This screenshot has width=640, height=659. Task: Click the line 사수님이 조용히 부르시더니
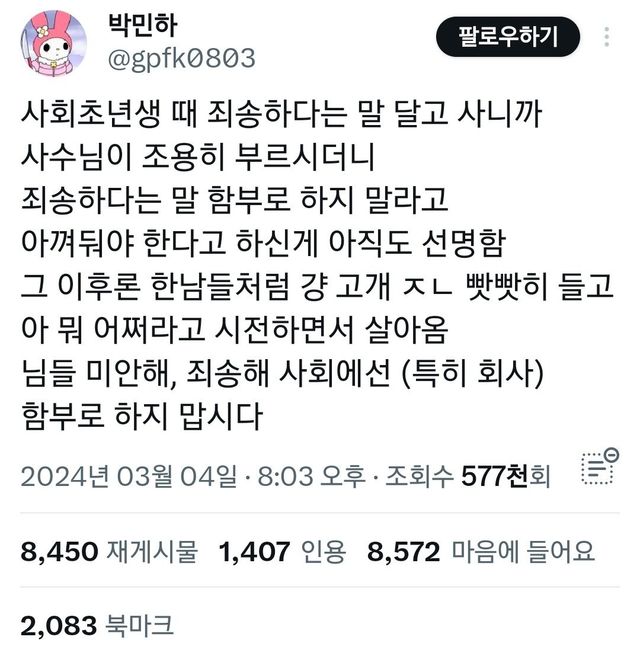[198, 157]
